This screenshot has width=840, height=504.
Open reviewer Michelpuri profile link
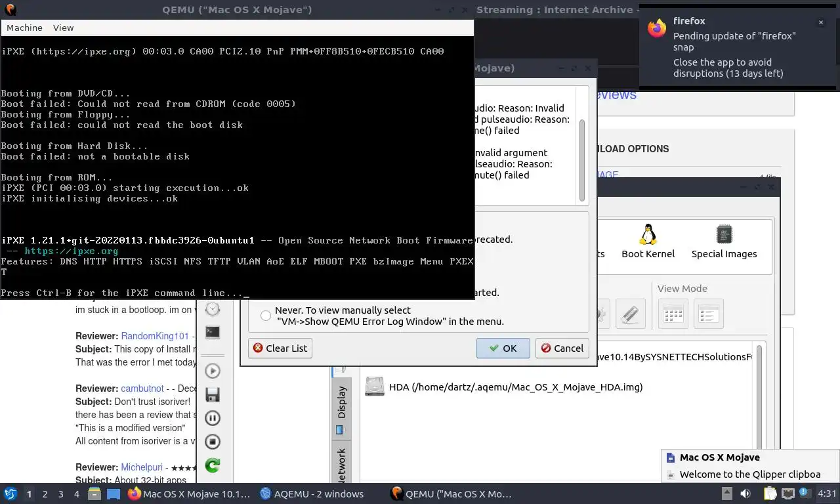point(143,467)
